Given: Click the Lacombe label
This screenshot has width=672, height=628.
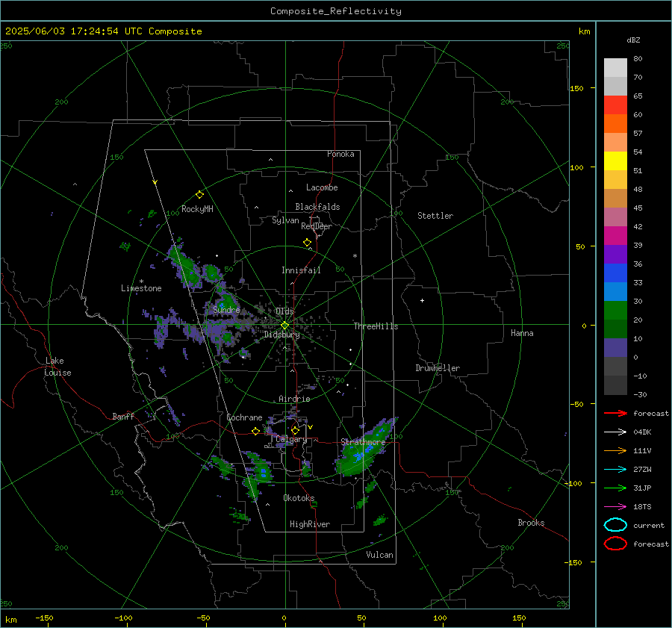Looking at the screenshot, I should [x=322, y=187].
